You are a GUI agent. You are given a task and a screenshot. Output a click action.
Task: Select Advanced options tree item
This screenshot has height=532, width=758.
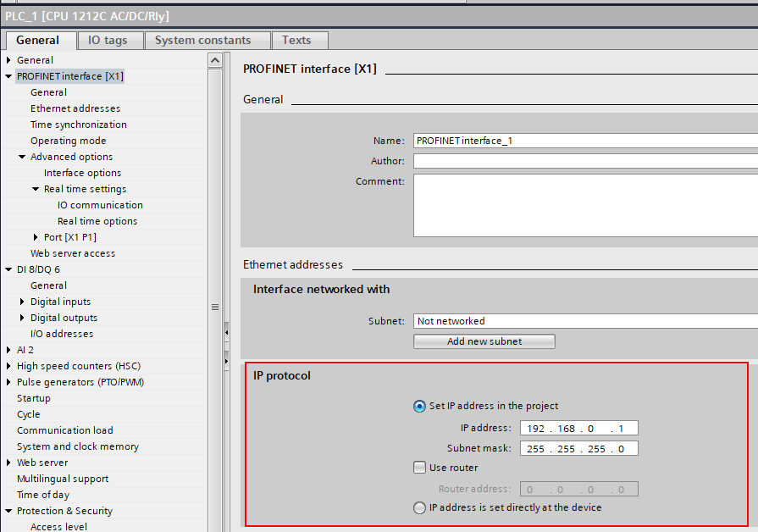pyautogui.click(x=71, y=157)
